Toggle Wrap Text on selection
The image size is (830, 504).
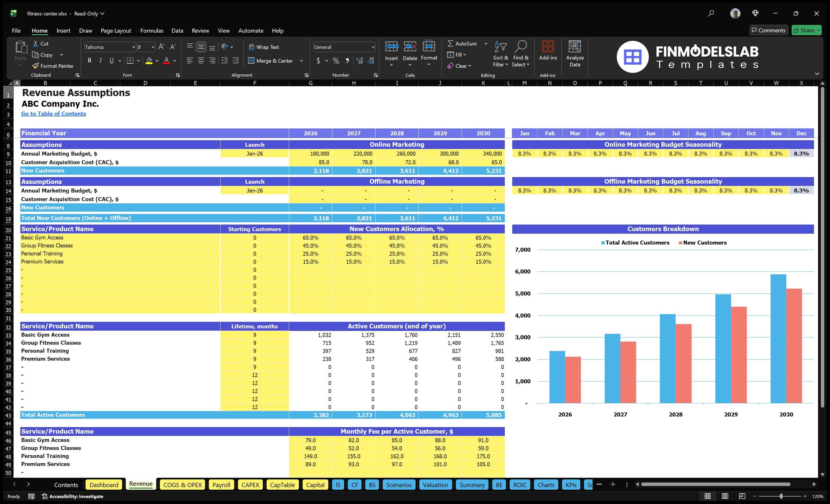click(264, 47)
